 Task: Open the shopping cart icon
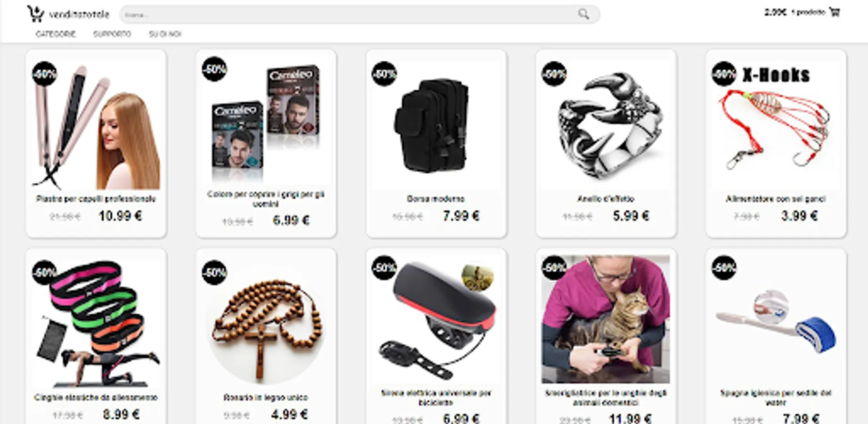click(x=835, y=12)
